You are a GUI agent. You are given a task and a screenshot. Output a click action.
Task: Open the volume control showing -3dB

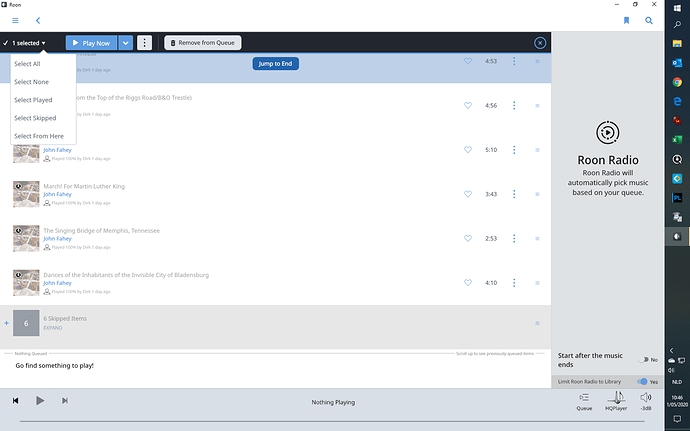tap(646, 402)
